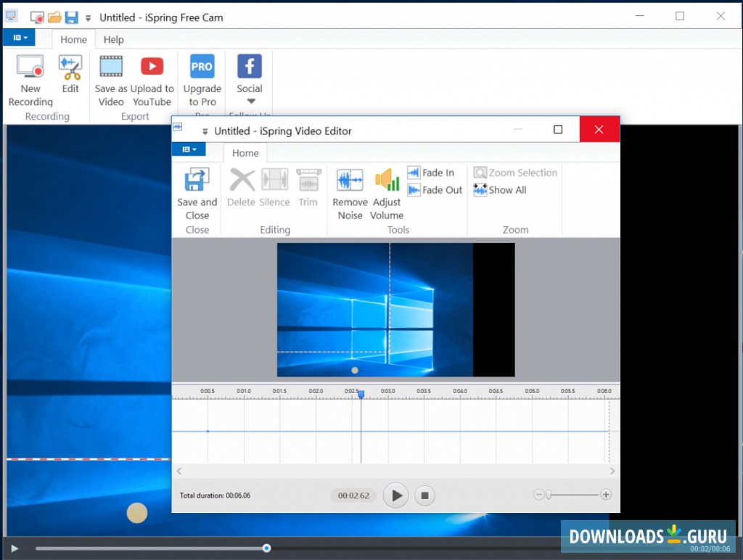Click the timeline zoom-in plus button

pyautogui.click(x=606, y=495)
